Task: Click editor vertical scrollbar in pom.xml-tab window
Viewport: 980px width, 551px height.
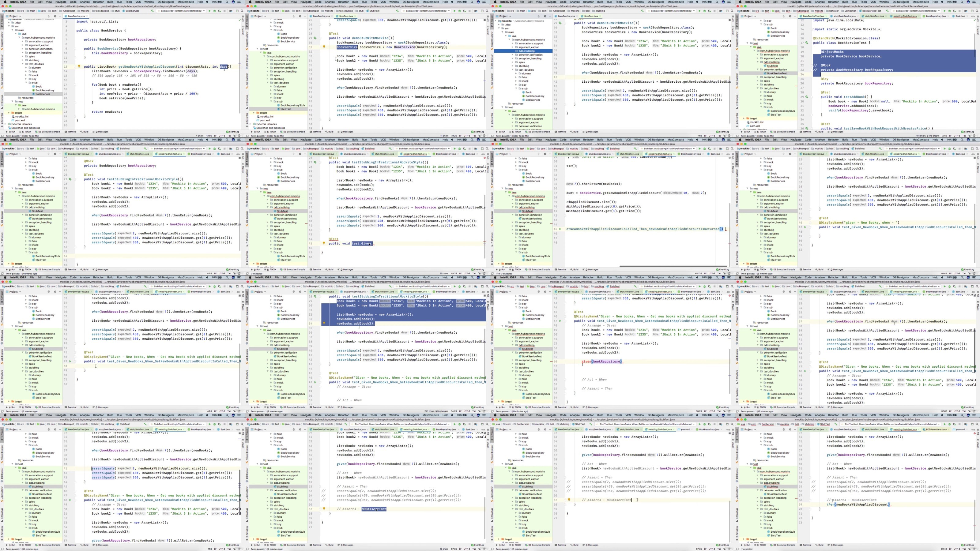Action: coord(730,522)
